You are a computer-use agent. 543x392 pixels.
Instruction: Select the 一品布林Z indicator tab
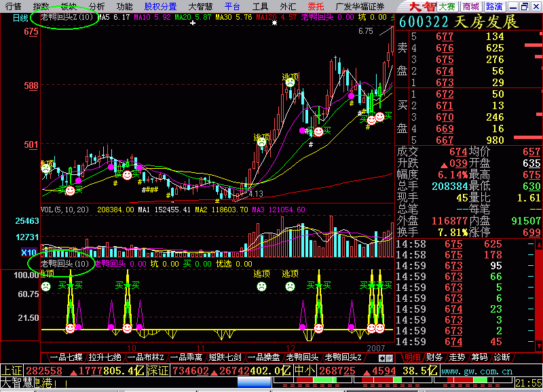(146, 357)
